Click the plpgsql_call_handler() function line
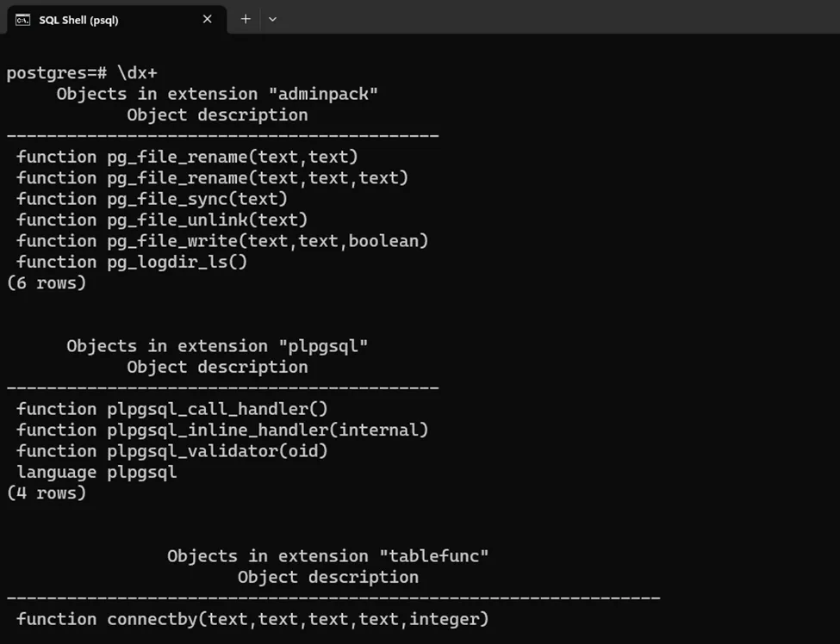 172,409
